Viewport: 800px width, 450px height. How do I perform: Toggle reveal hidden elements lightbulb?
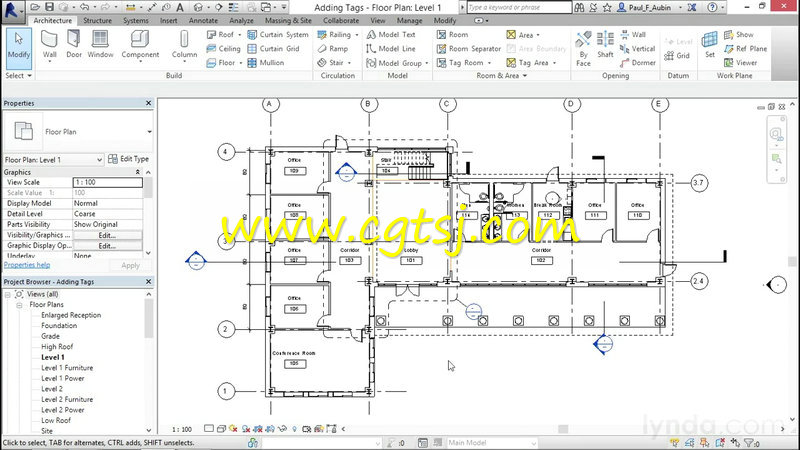pyautogui.click(x=294, y=429)
